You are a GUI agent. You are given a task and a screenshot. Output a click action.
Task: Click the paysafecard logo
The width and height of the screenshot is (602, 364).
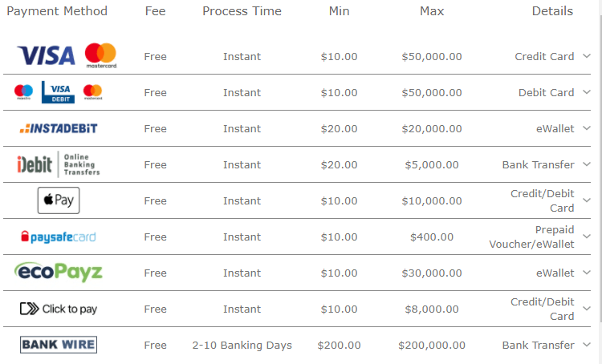(x=59, y=237)
